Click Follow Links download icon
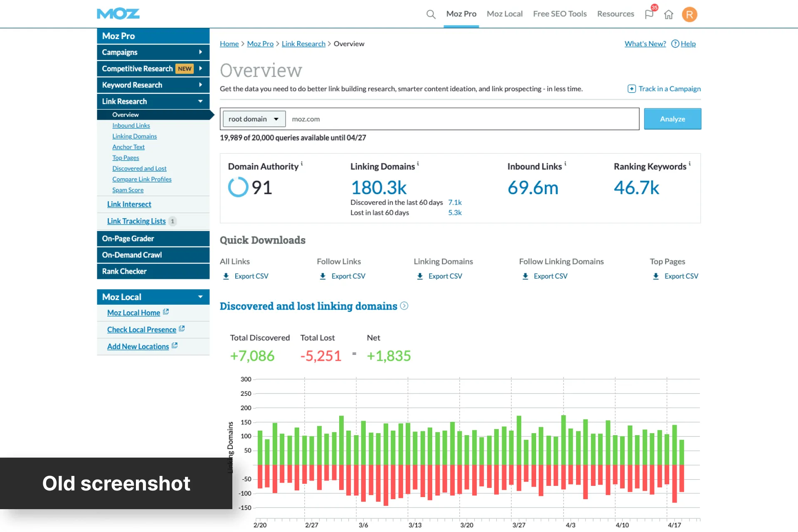The image size is (798, 532). point(323,276)
